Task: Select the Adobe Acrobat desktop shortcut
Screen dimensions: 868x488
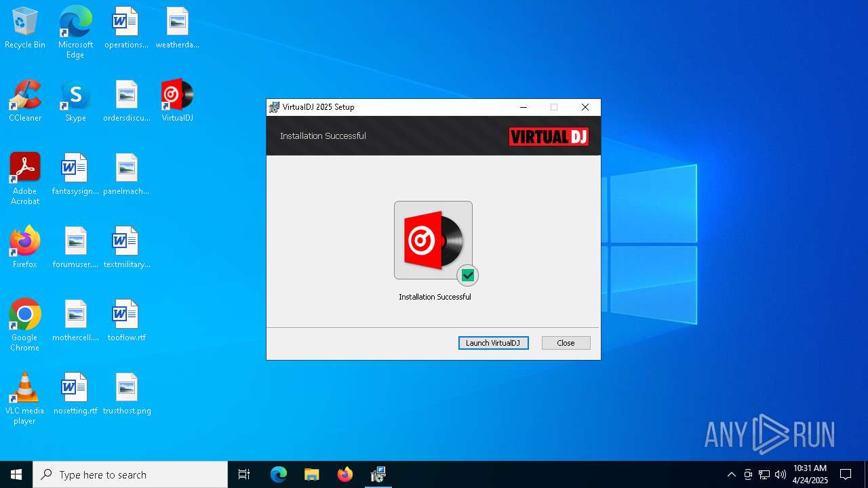Action: pos(25,179)
